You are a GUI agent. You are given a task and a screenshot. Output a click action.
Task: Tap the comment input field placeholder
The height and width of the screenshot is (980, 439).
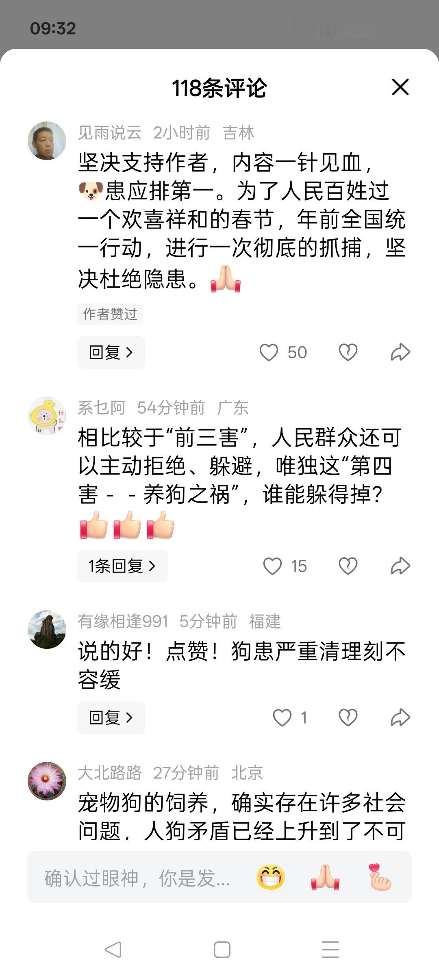click(137, 878)
